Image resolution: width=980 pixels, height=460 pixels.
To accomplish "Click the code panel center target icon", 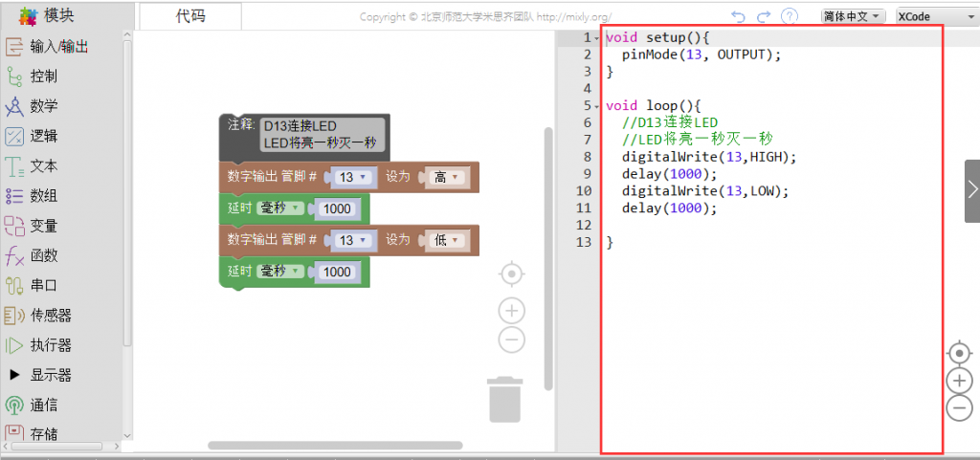I will click(x=959, y=353).
